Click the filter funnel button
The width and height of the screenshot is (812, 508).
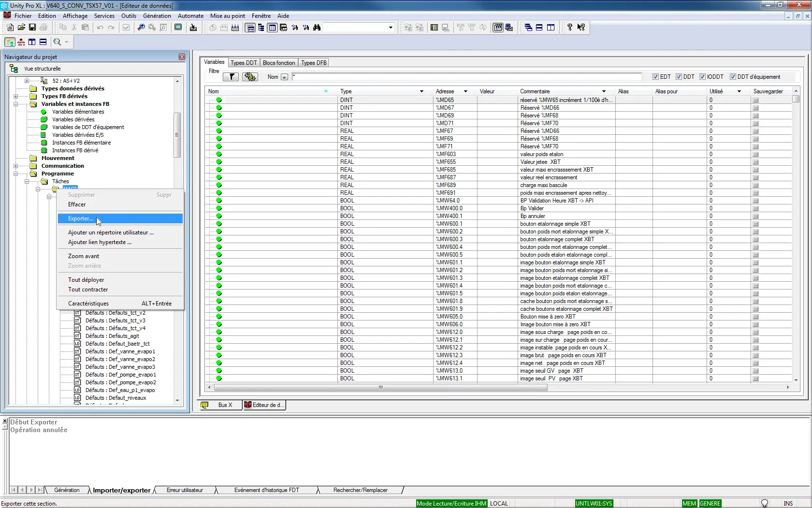[x=231, y=77]
